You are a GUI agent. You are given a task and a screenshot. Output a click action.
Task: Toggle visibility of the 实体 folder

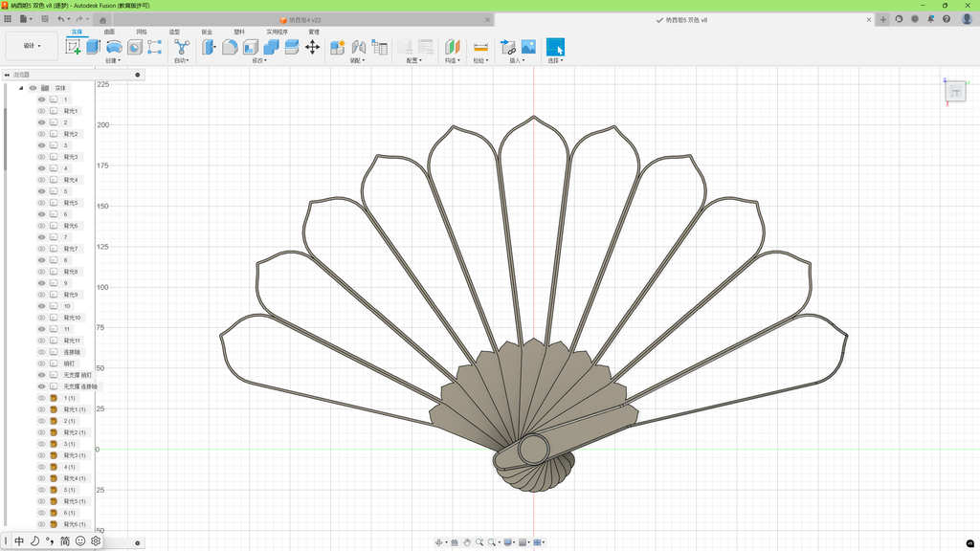(x=33, y=88)
